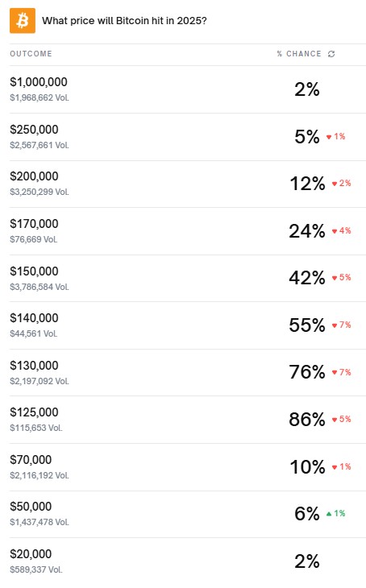Image resolution: width=366 pixels, height=588 pixels.
Task: Click the red down arrow on the $200,000 row
Action: [335, 184]
